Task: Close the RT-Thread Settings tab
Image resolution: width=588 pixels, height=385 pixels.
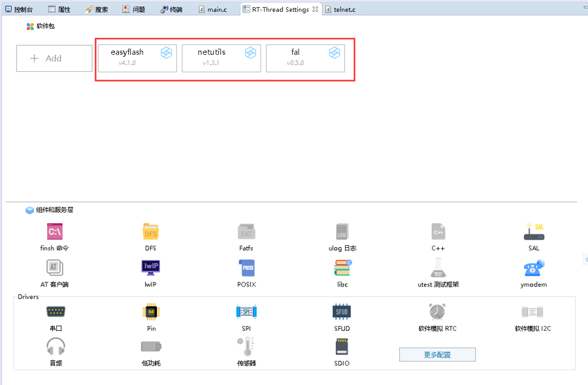Action: [315, 10]
